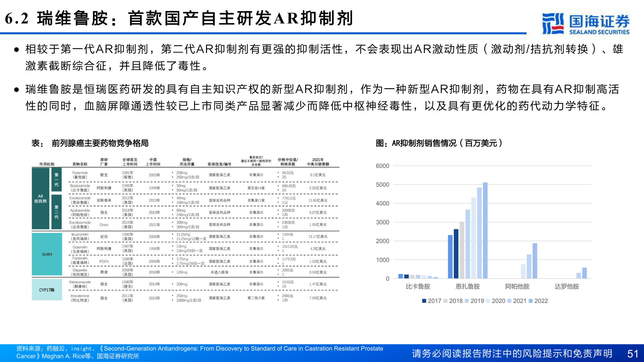
Task: Select the tallest 恩扎鲁胺 2022 bar
Action: click(x=485, y=231)
